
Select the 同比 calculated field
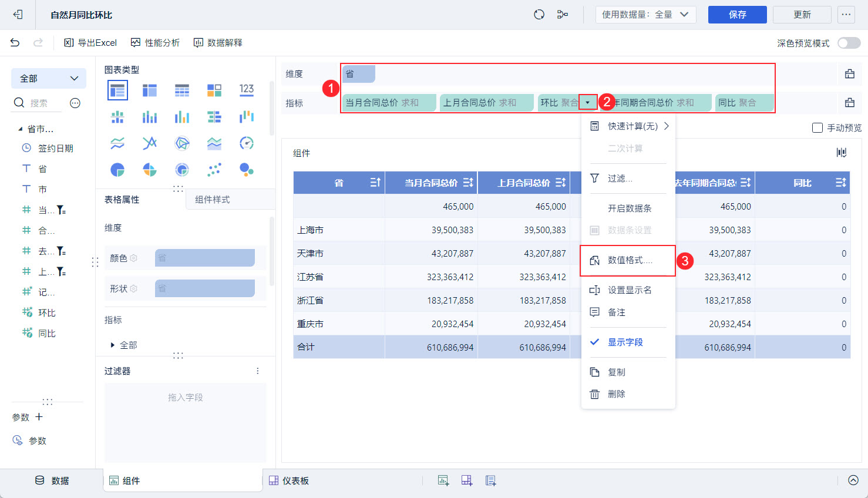pyautogui.click(x=39, y=334)
